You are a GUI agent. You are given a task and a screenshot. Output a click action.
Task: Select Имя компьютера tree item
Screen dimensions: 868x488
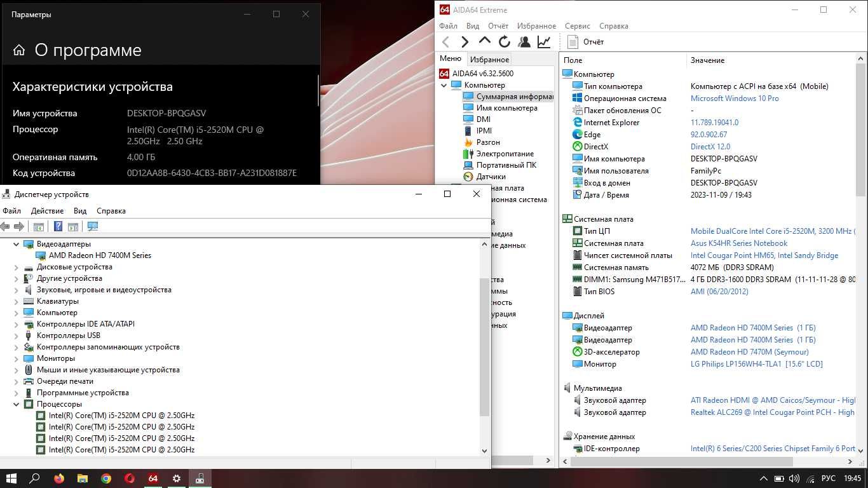500,108
